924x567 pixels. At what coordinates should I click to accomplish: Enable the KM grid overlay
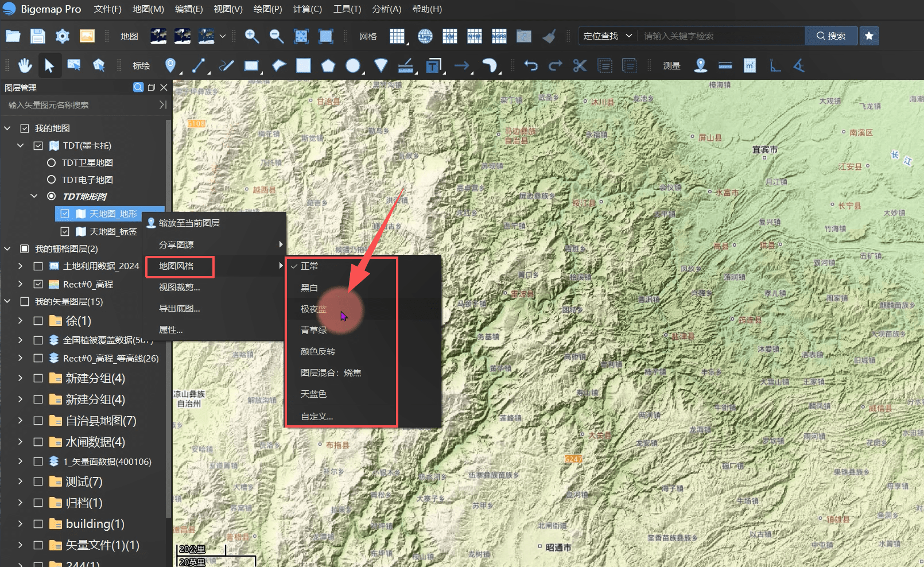(x=450, y=36)
